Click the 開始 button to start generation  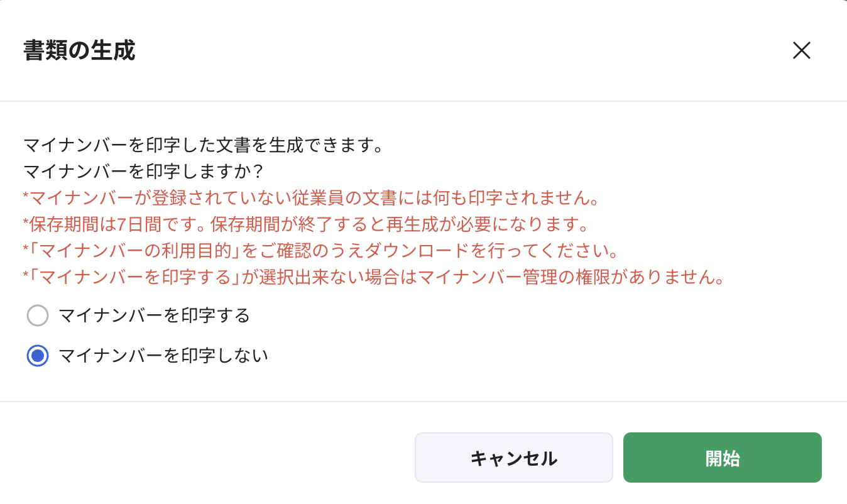(721, 457)
